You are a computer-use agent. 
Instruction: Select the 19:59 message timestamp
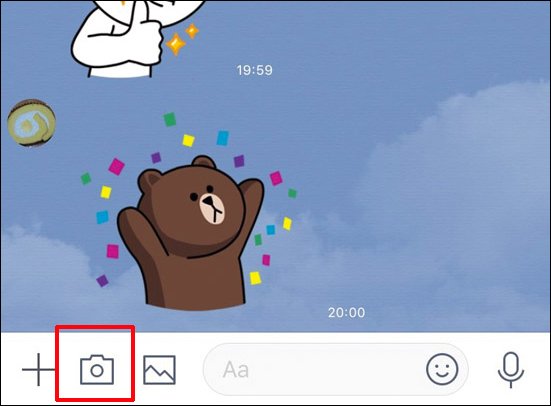(254, 70)
